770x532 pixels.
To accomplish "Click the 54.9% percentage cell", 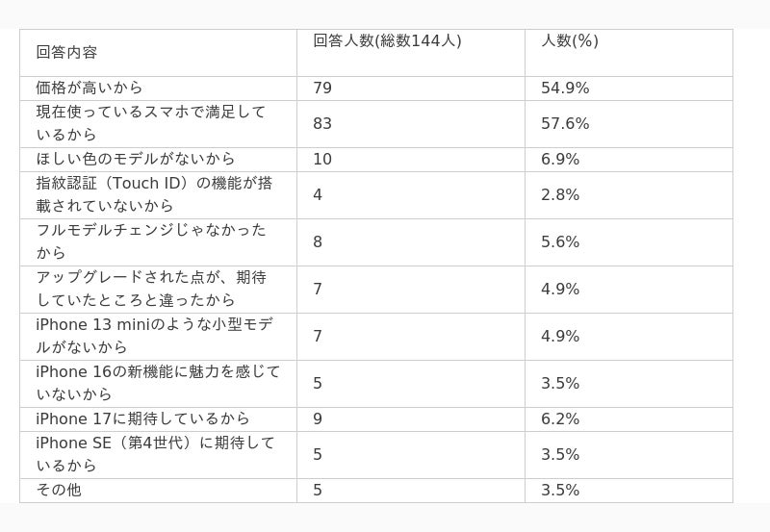I will click(x=565, y=89).
